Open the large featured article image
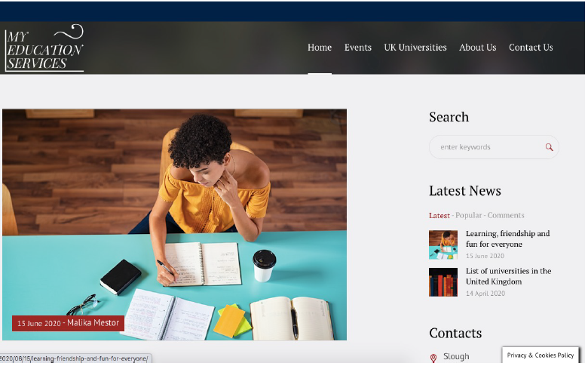588x366 pixels. [x=174, y=225]
